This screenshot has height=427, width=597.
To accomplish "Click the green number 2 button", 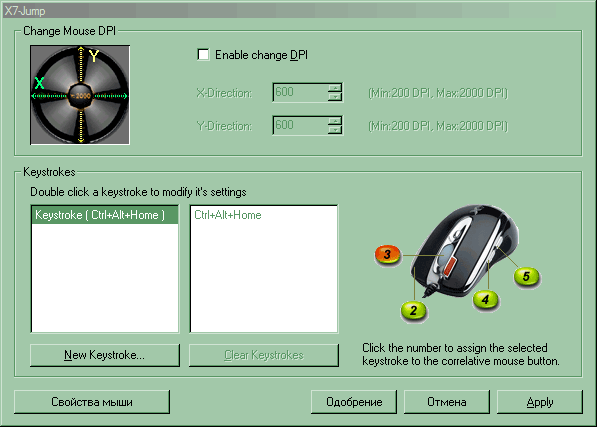I will click(413, 310).
